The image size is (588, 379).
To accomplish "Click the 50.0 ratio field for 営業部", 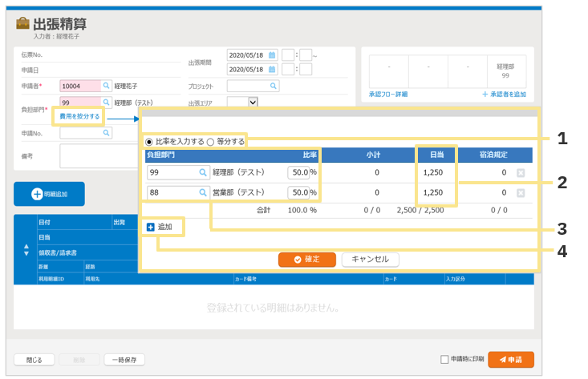I will [x=298, y=193].
